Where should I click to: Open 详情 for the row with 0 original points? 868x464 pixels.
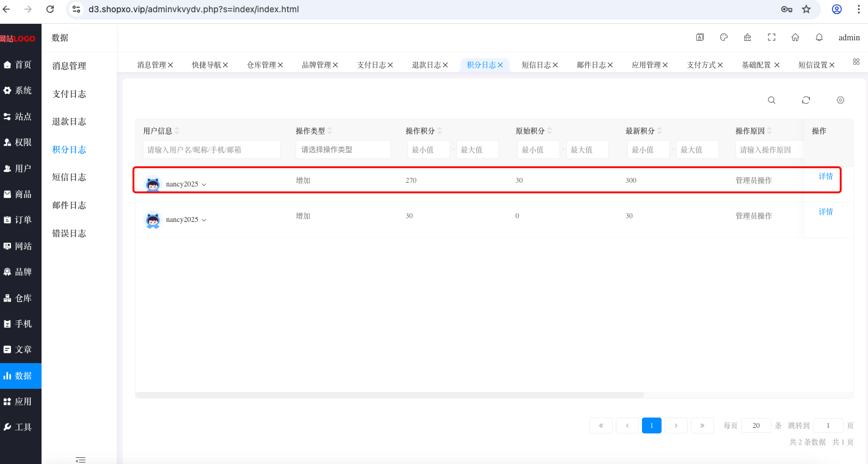point(826,212)
